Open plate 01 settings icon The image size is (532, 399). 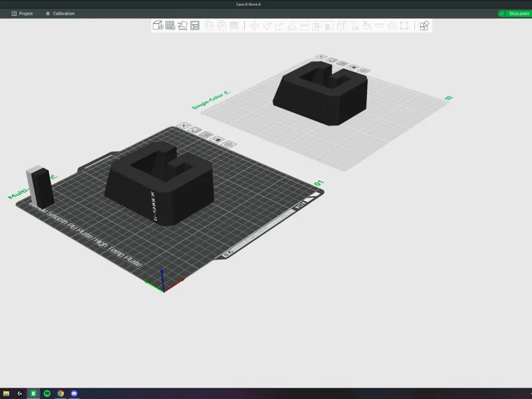[x=229, y=144]
